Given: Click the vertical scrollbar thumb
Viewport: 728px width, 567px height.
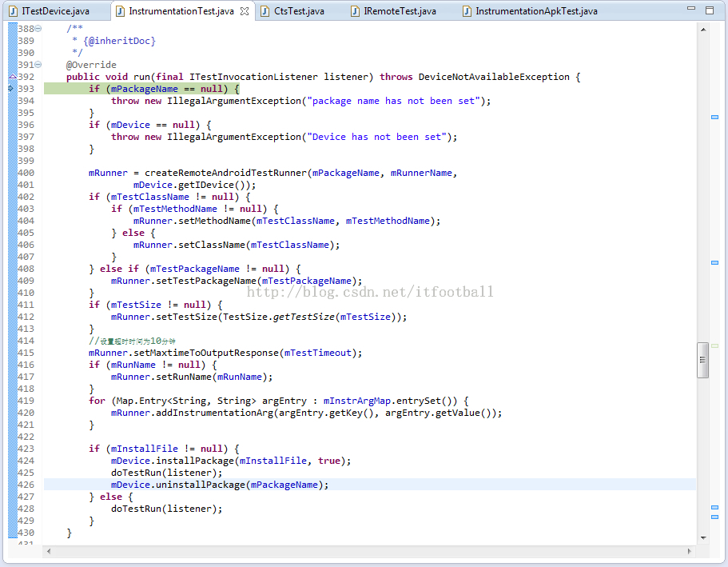Looking at the screenshot, I should click(702, 360).
